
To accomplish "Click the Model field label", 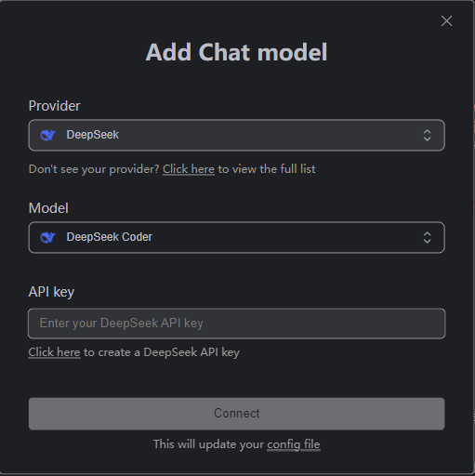I will [48, 208].
